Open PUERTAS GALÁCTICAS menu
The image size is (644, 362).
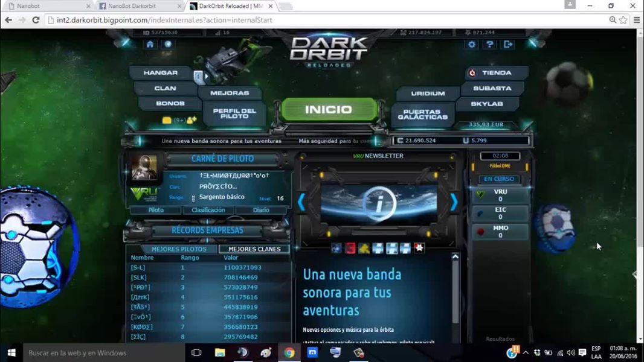click(x=423, y=115)
